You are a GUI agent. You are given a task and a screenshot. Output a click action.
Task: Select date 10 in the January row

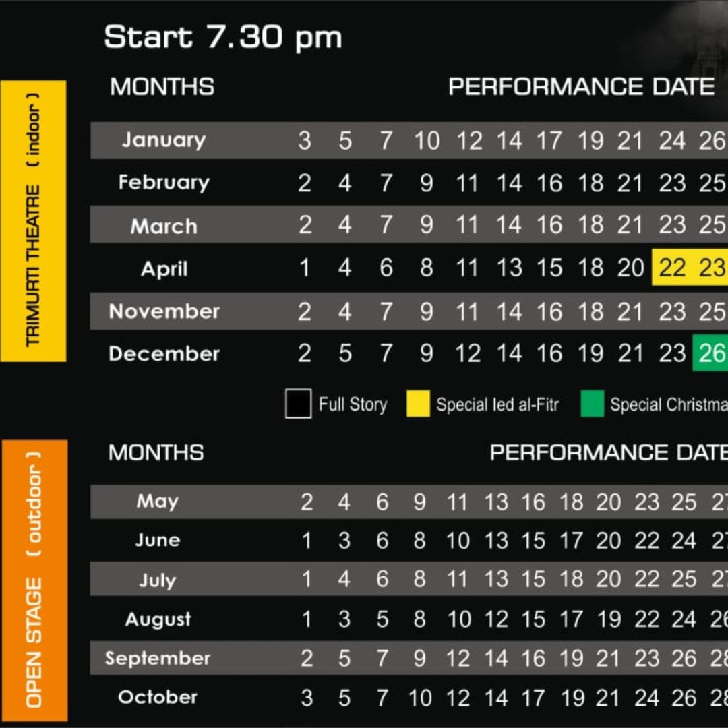point(427,141)
